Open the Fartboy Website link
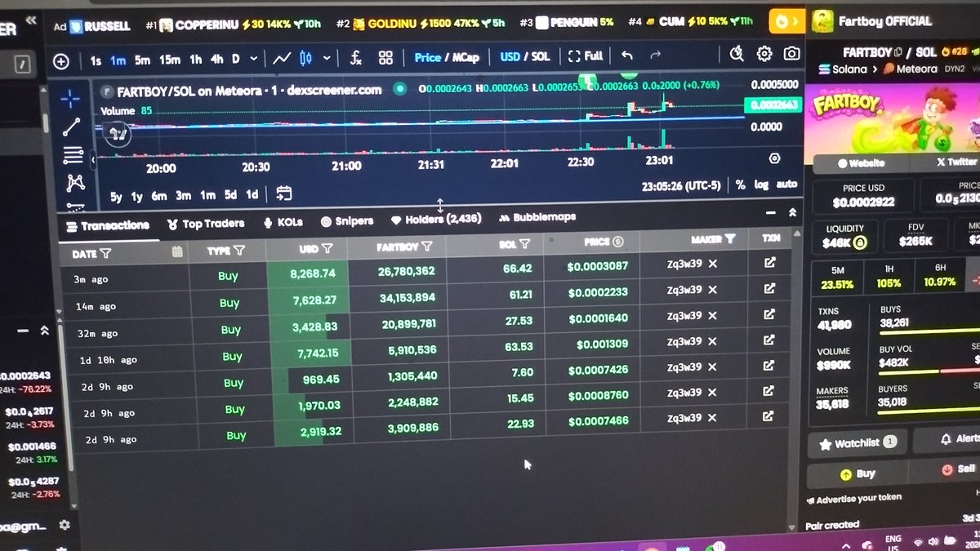The height and width of the screenshot is (551, 980). tap(862, 163)
